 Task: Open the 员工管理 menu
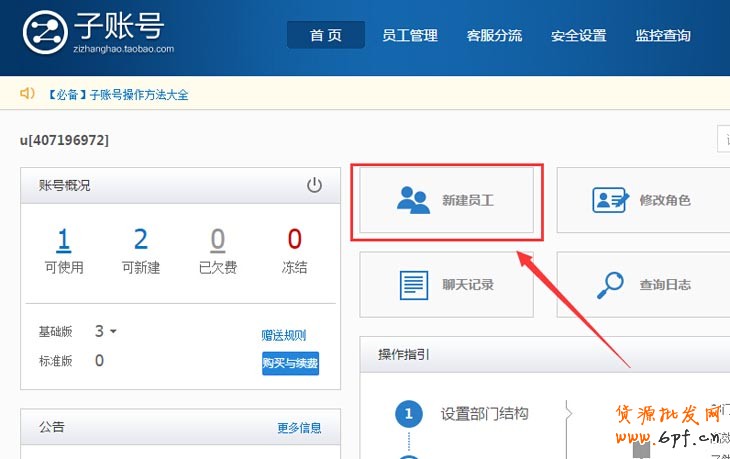pyautogui.click(x=410, y=35)
